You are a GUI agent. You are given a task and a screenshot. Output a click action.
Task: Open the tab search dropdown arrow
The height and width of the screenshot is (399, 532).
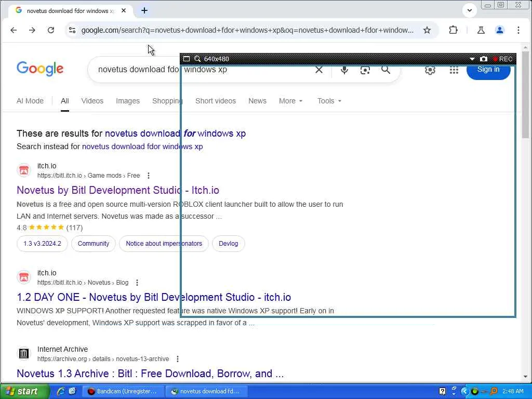(x=470, y=10)
